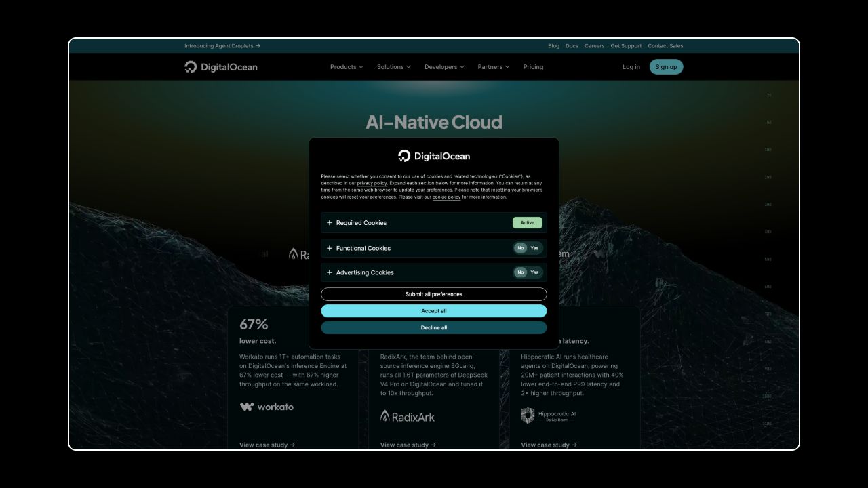The height and width of the screenshot is (488, 868).
Task: Click the workato logo in the case study card
Action: click(267, 407)
